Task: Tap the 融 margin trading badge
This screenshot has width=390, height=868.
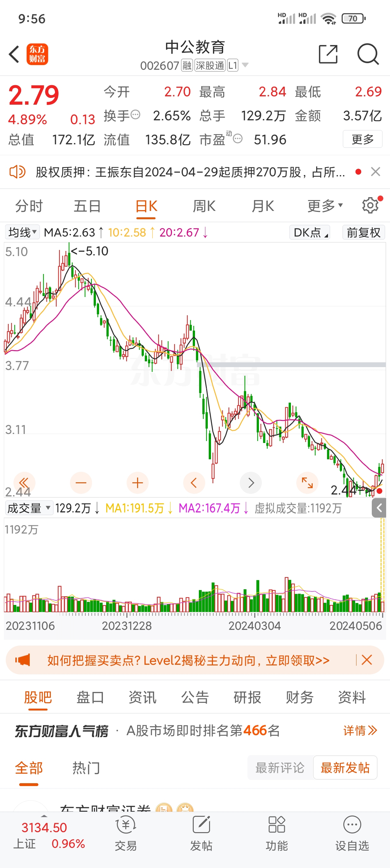Action: click(x=187, y=65)
